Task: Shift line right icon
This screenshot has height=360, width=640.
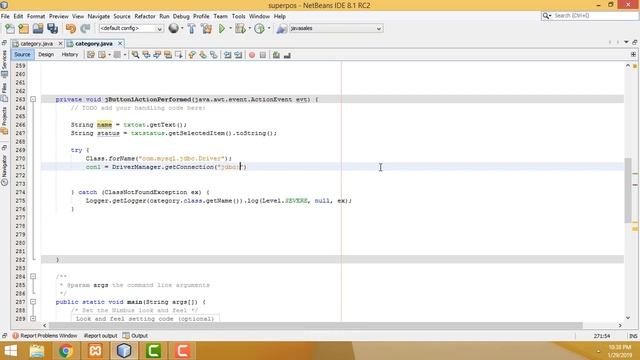Action: point(238,55)
